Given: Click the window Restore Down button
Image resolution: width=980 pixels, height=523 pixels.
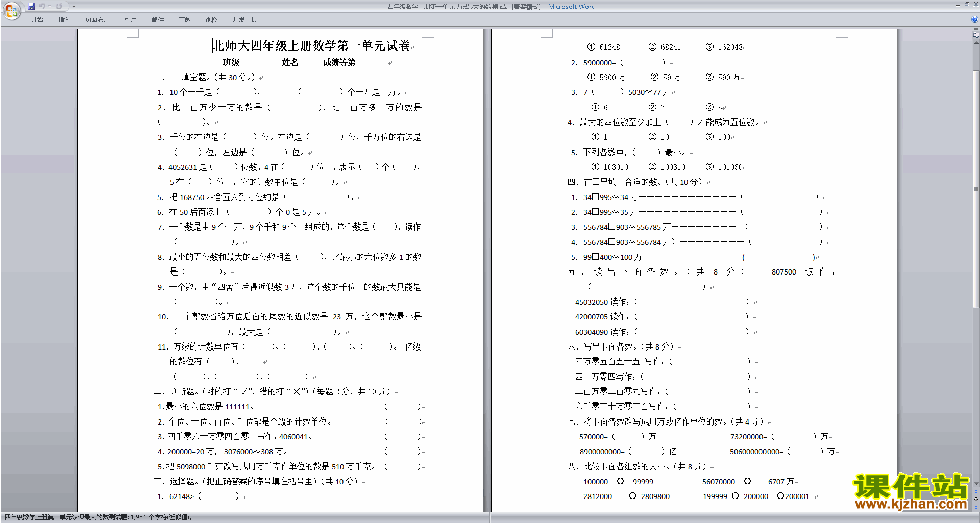Looking at the screenshot, I should click(x=967, y=4).
